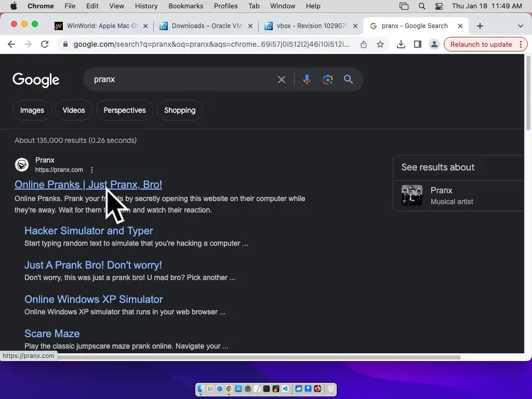Open Terminal from the Dock

[267, 389]
